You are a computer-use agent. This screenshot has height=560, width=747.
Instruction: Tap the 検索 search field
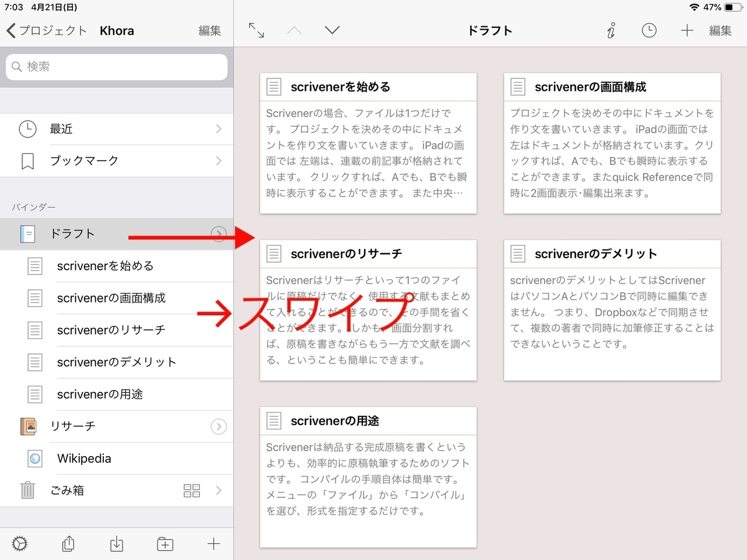pyautogui.click(x=116, y=67)
